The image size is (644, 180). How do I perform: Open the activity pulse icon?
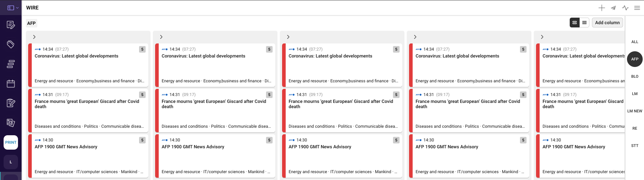625,8
